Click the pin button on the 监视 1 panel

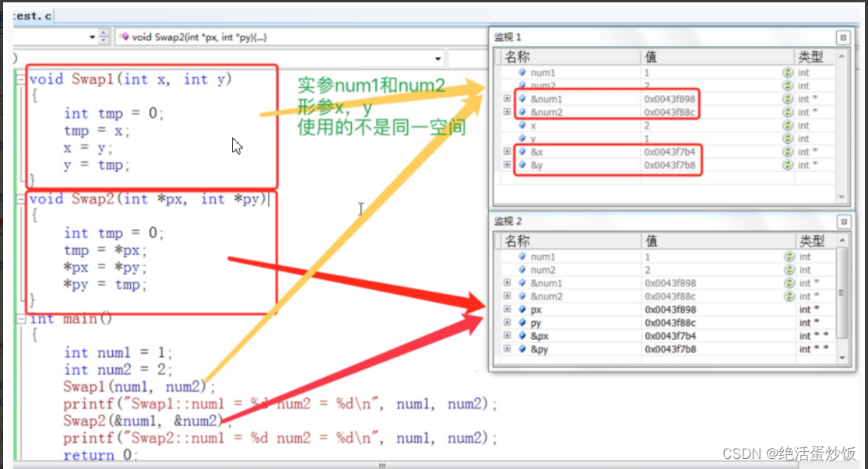(x=843, y=37)
